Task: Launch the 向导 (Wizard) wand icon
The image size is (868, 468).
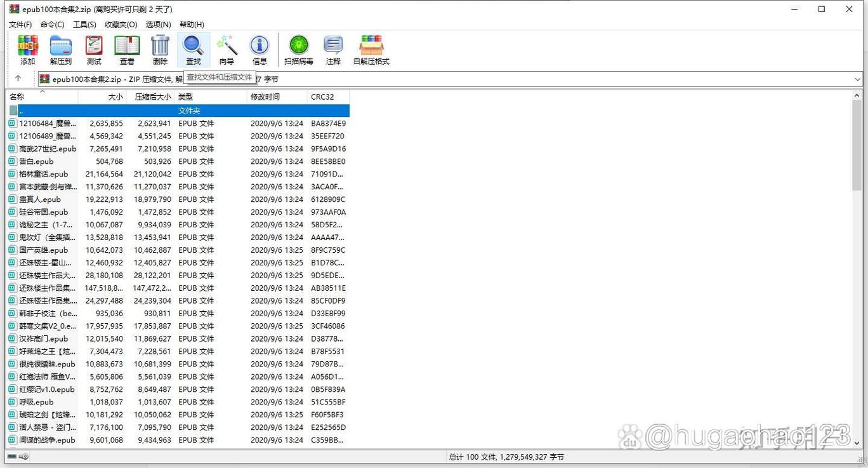Action: [227, 50]
